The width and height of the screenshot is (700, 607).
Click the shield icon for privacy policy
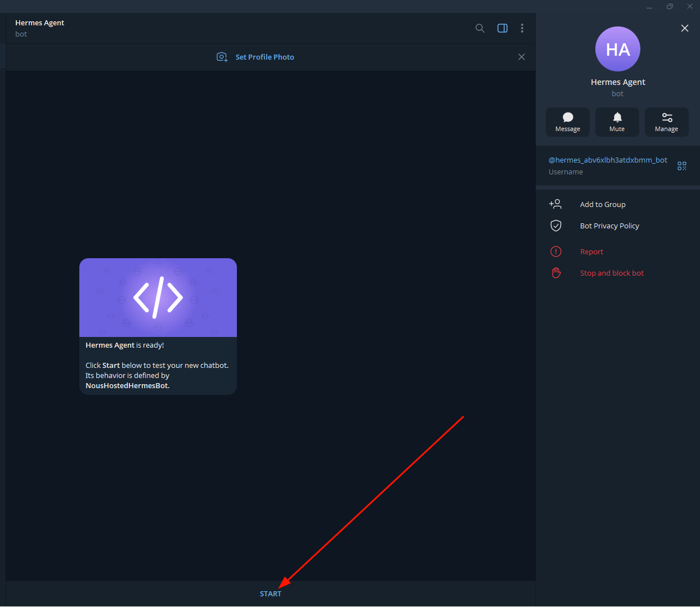[556, 226]
